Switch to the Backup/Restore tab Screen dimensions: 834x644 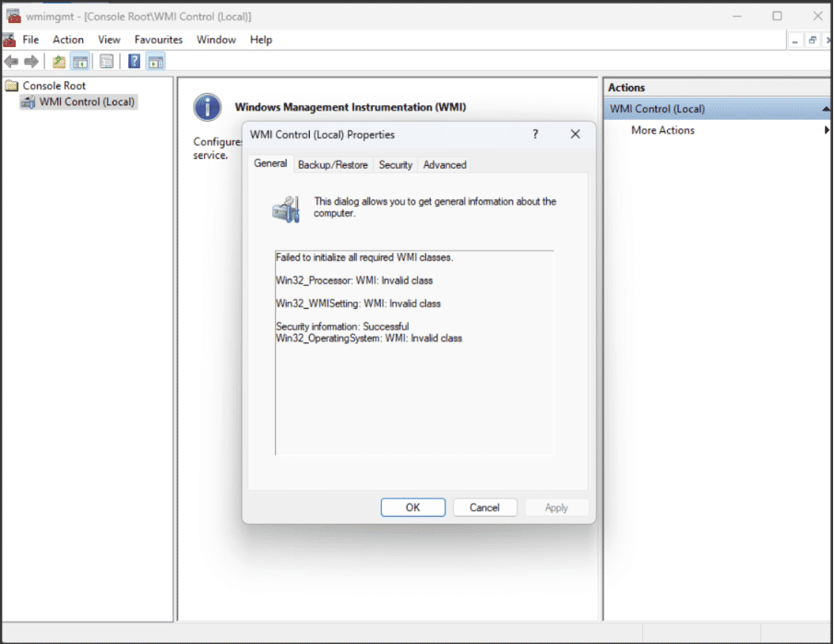coord(333,165)
